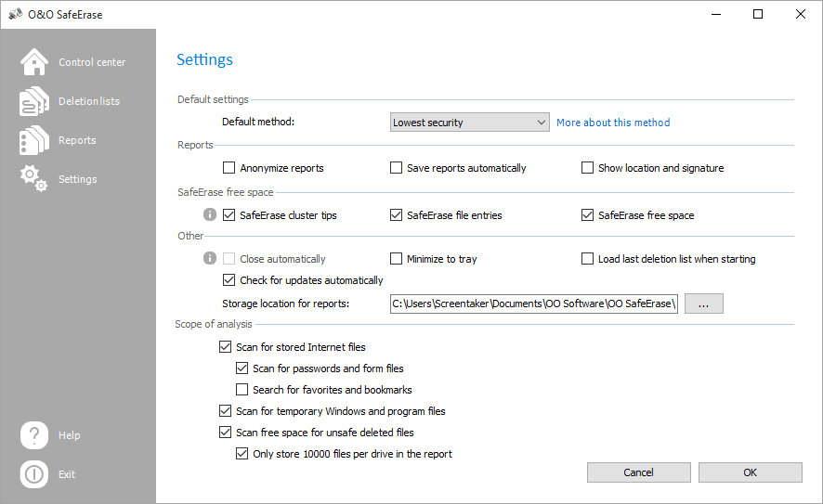Tick Load last deletion list when starting
Screen dimensions: 823x504
tap(587, 259)
